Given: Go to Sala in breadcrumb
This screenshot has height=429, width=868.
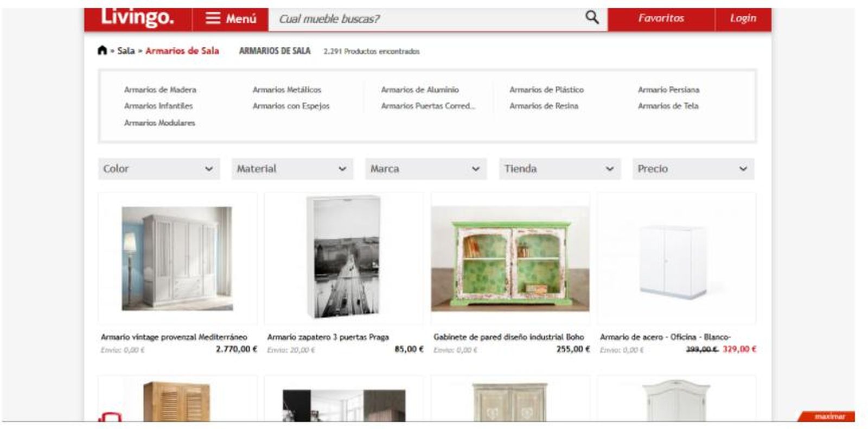Looking at the screenshot, I should (126, 51).
